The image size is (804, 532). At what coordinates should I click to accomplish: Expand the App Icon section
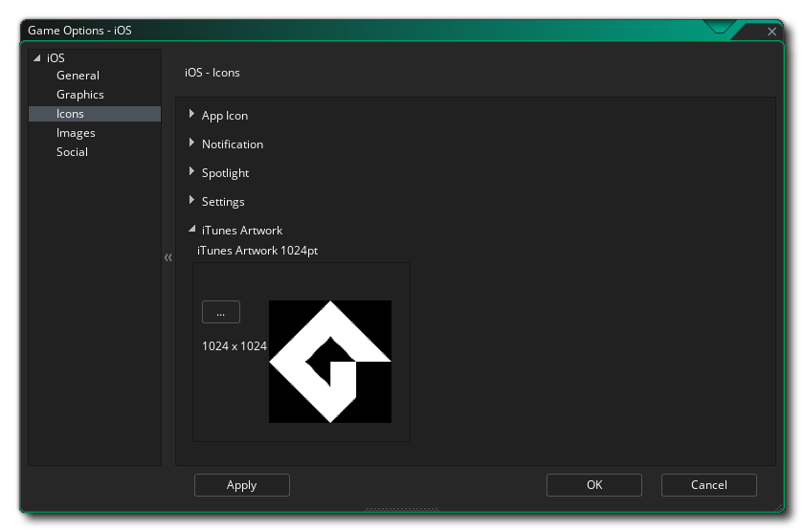[x=191, y=114]
